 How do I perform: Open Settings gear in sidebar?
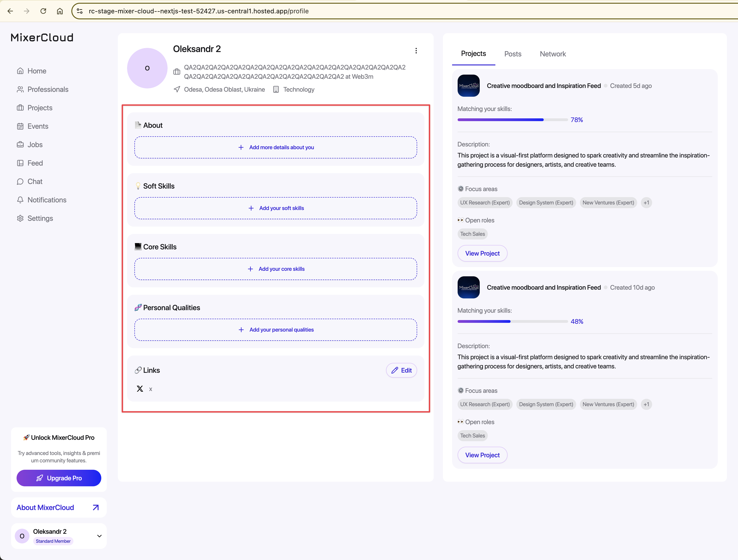coord(20,218)
